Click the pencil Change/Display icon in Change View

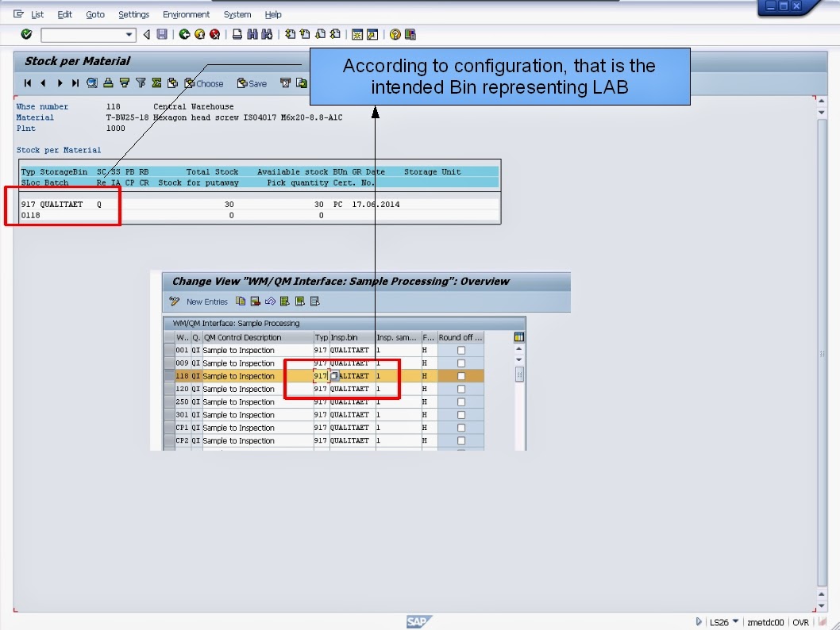pyautogui.click(x=173, y=302)
